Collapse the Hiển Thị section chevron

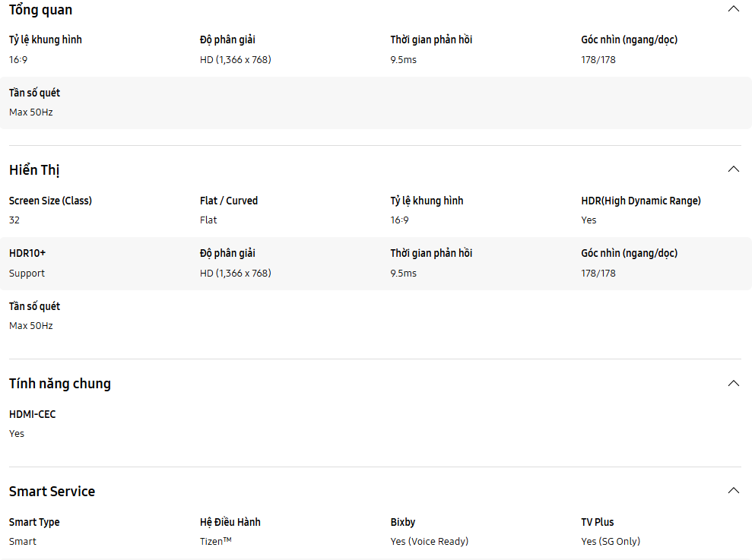[x=733, y=169]
